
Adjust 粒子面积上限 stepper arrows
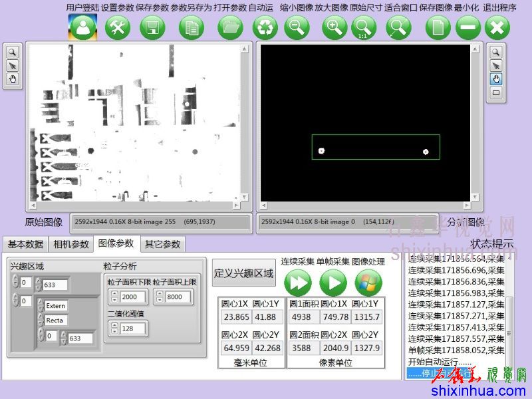[x=160, y=297]
